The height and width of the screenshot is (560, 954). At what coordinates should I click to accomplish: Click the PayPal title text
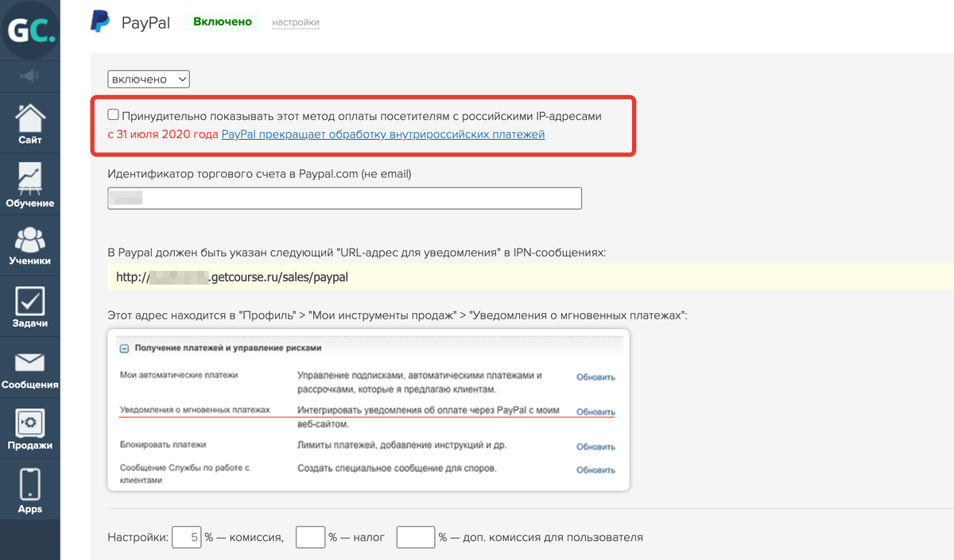[x=145, y=22]
